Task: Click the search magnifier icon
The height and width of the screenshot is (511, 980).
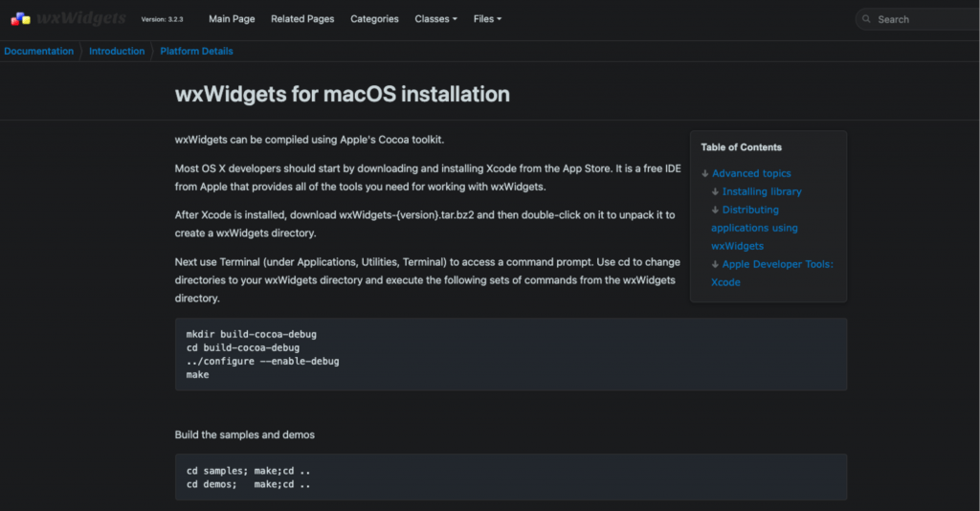Action: [866, 19]
